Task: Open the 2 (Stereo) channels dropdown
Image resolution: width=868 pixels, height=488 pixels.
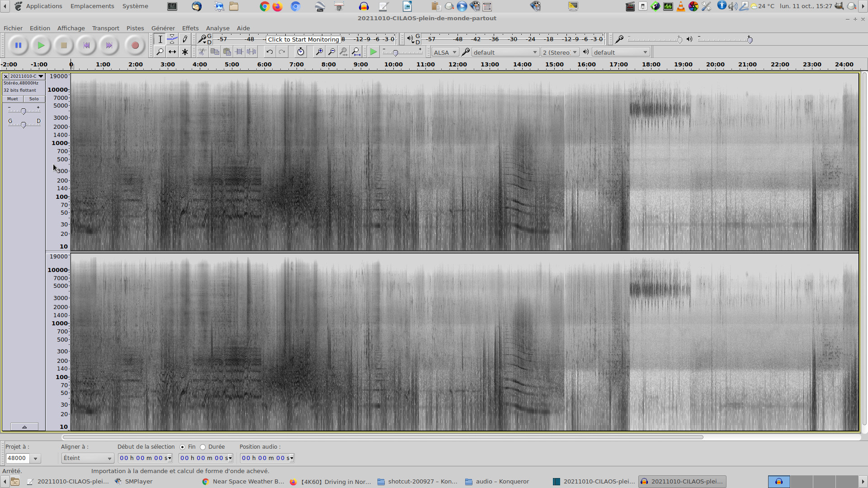Action: click(560, 52)
